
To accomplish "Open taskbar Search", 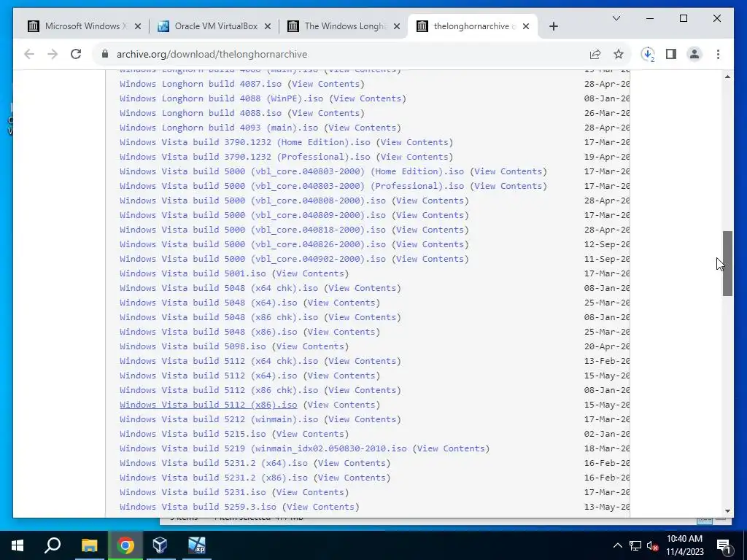I will tap(53, 545).
